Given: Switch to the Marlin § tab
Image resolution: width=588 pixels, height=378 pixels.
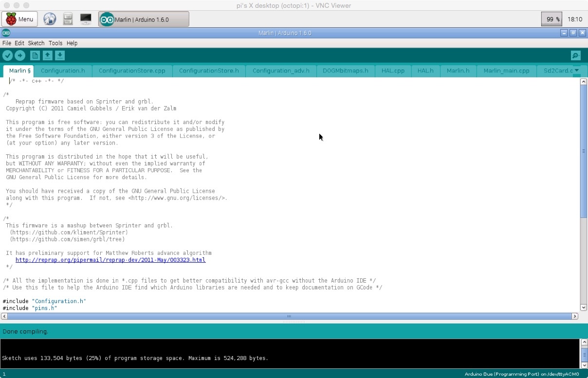Looking at the screenshot, I should (19, 71).
